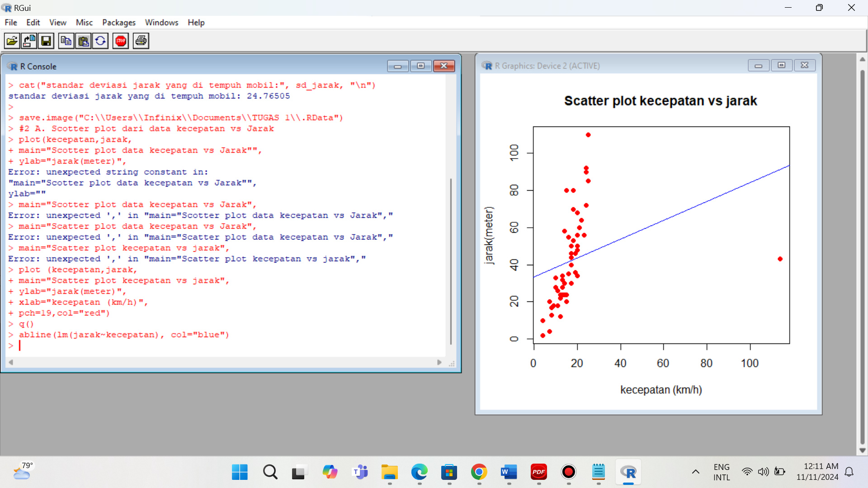Show hidden system tray icons
Screen dimensions: 868x488
[x=696, y=472]
